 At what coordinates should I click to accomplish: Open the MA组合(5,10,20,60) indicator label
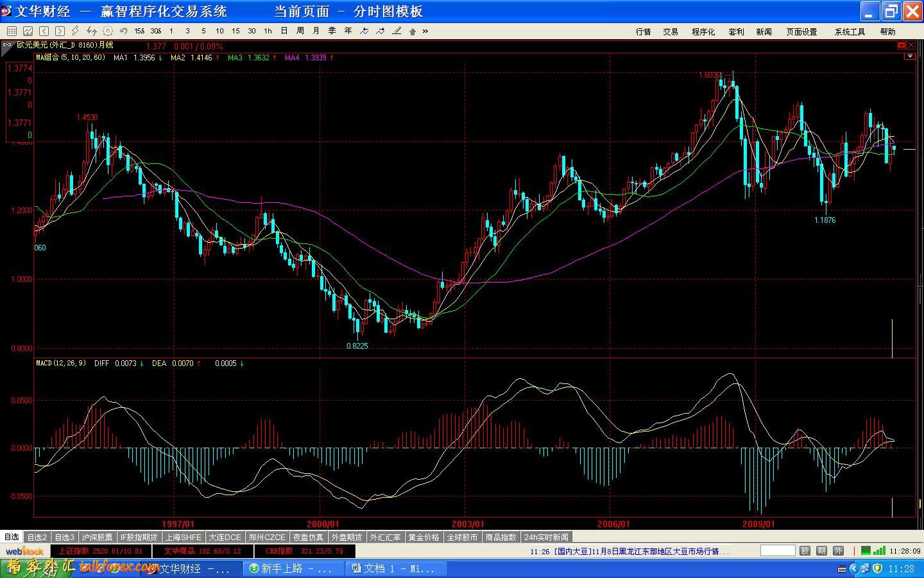click(71, 57)
